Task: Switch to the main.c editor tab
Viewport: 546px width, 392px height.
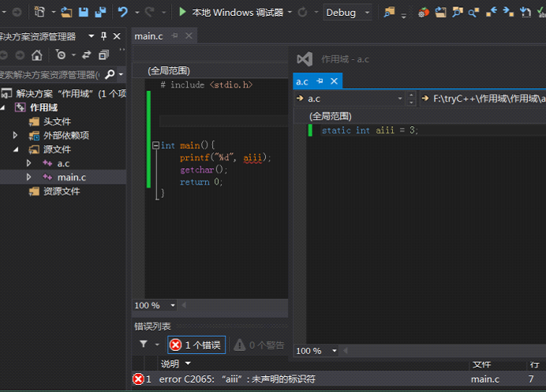Action: tap(148, 36)
